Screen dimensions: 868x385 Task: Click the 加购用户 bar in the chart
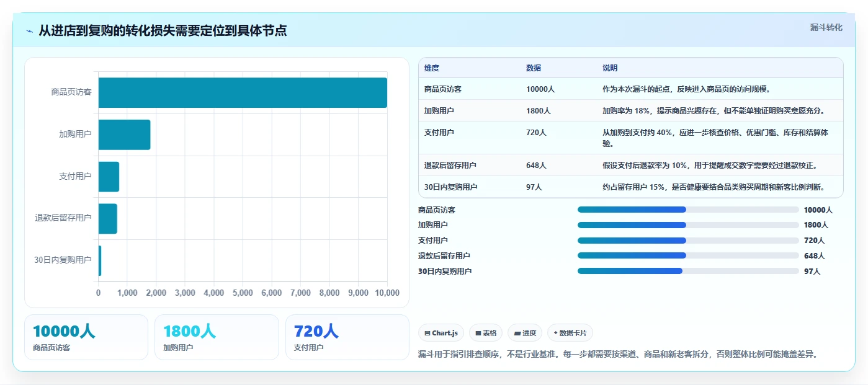124,135
